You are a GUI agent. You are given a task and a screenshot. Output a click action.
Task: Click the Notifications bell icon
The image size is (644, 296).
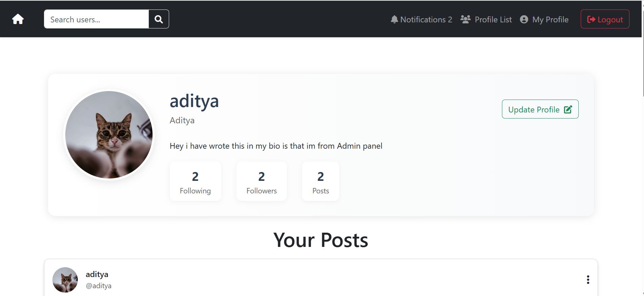394,19
